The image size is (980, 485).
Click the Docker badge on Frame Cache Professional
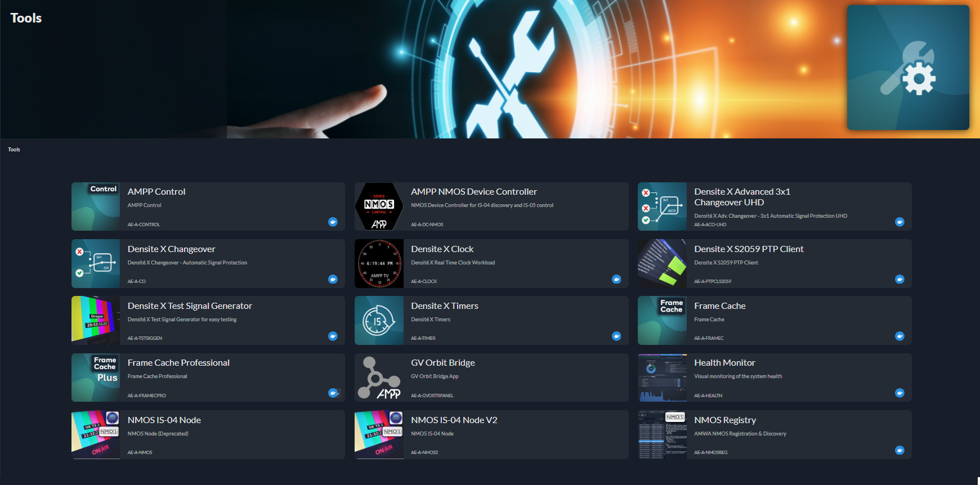click(x=333, y=393)
